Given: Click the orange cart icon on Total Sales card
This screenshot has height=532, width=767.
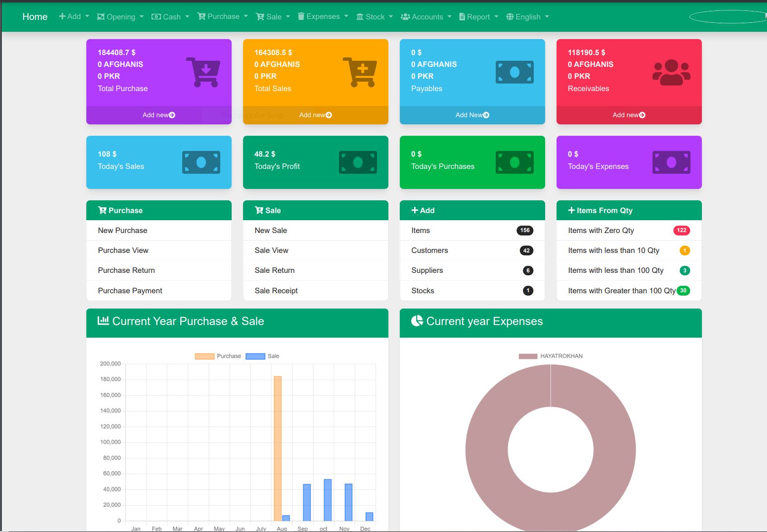Looking at the screenshot, I should pyautogui.click(x=360, y=72).
